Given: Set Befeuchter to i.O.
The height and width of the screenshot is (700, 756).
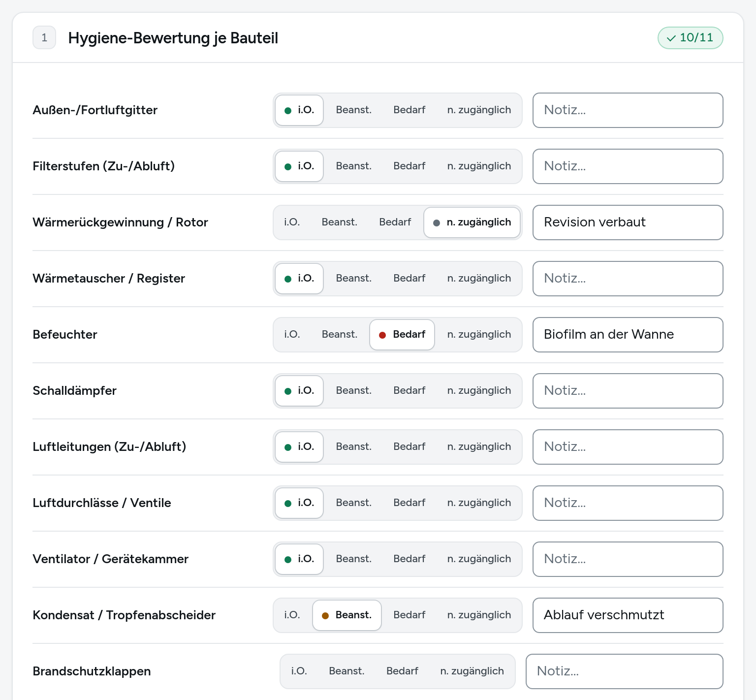Looking at the screenshot, I should coord(292,335).
